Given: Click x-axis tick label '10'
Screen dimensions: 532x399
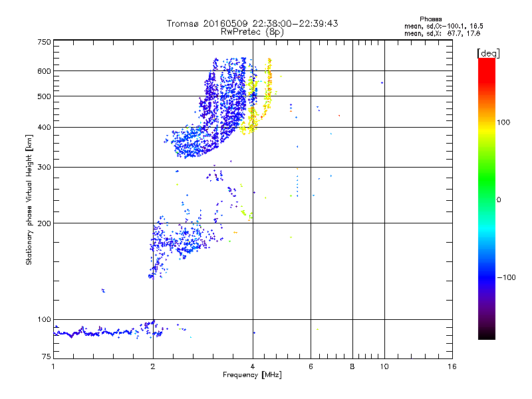Looking at the screenshot, I should click(384, 366).
